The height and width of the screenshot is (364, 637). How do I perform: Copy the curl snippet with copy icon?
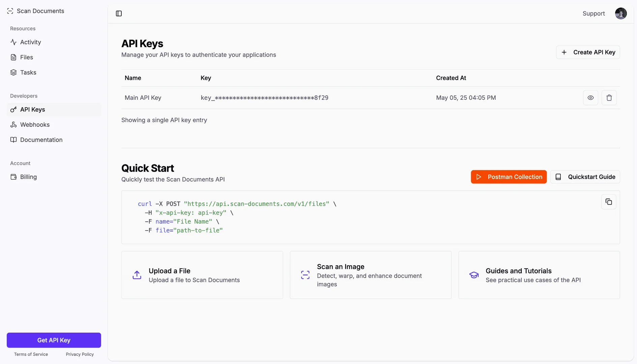pos(609,202)
